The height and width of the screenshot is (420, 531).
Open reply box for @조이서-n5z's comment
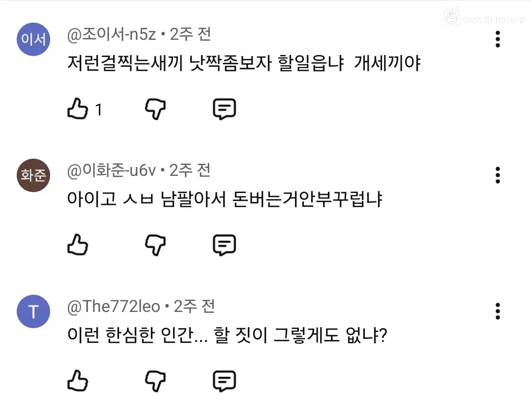pos(225,109)
